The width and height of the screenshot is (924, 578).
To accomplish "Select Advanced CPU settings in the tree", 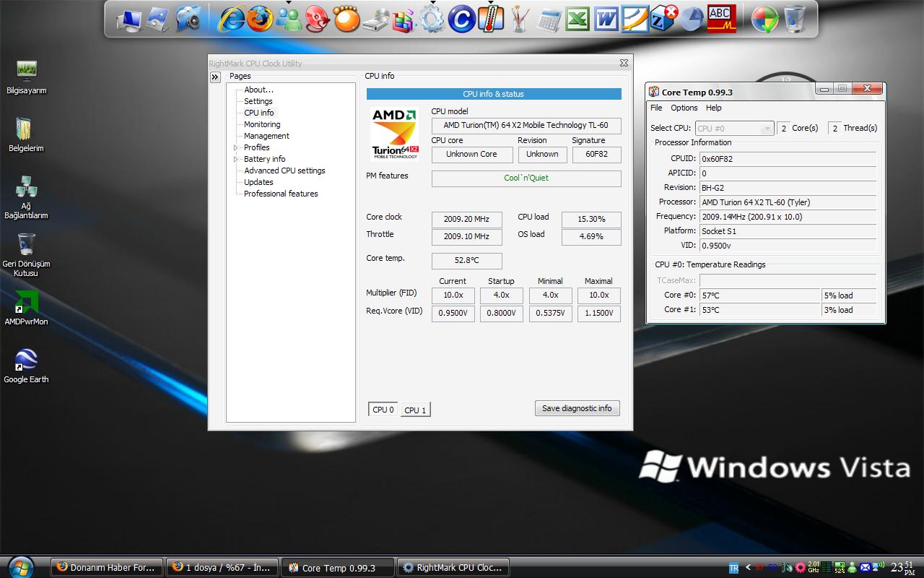I will pyautogui.click(x=284, y=171).
